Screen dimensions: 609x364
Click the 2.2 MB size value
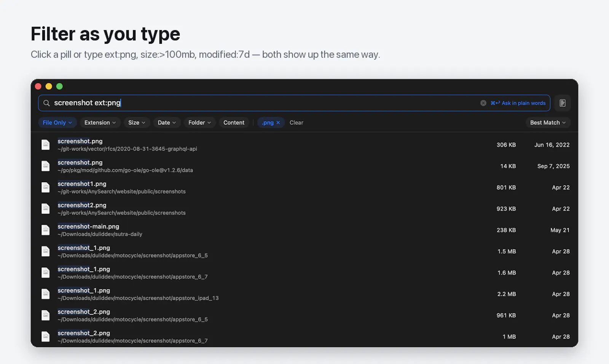506,294
